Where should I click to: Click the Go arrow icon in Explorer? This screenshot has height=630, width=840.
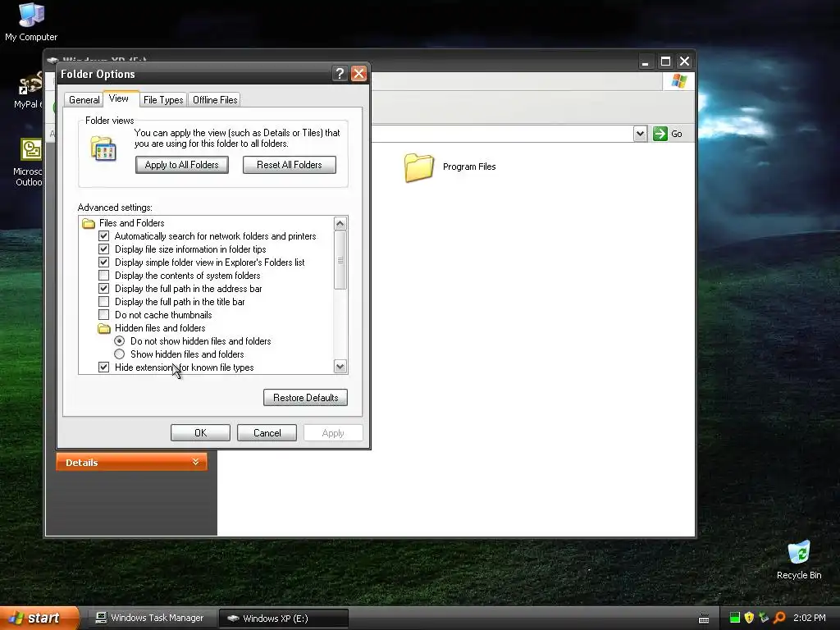(660, 134)
